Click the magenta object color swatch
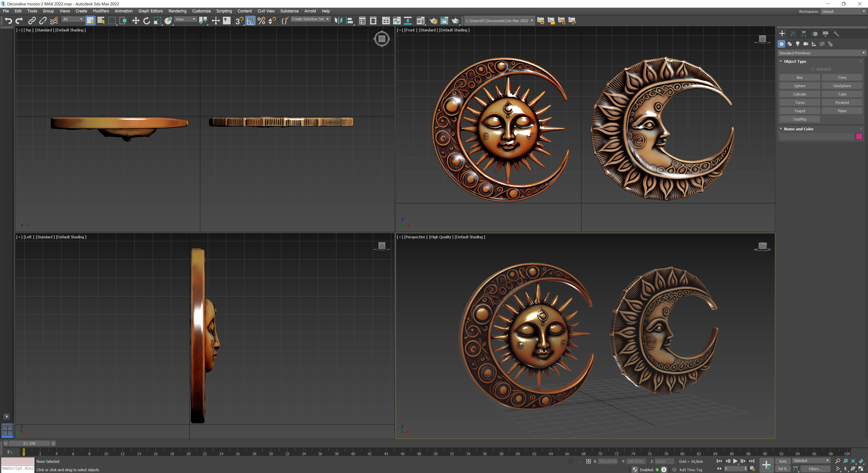Screen dimensions: 868x473 click(x=859, y=136)
